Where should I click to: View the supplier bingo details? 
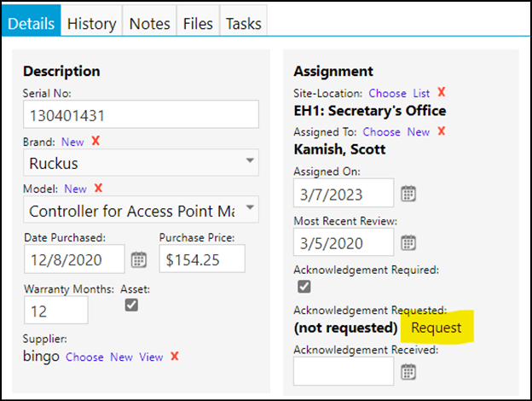pyautogui.click(x=151, y=357)
